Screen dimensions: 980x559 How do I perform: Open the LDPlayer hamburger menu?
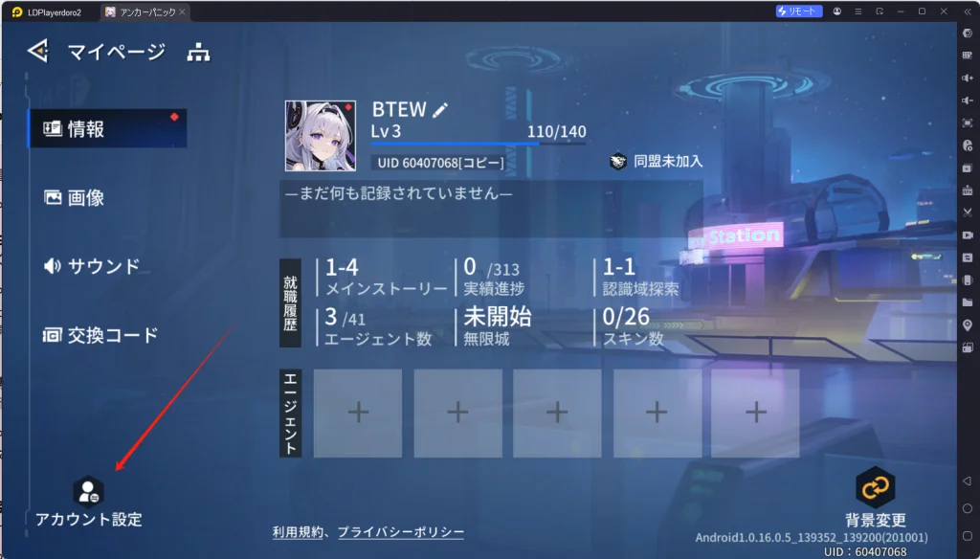[x=858, y=11]
